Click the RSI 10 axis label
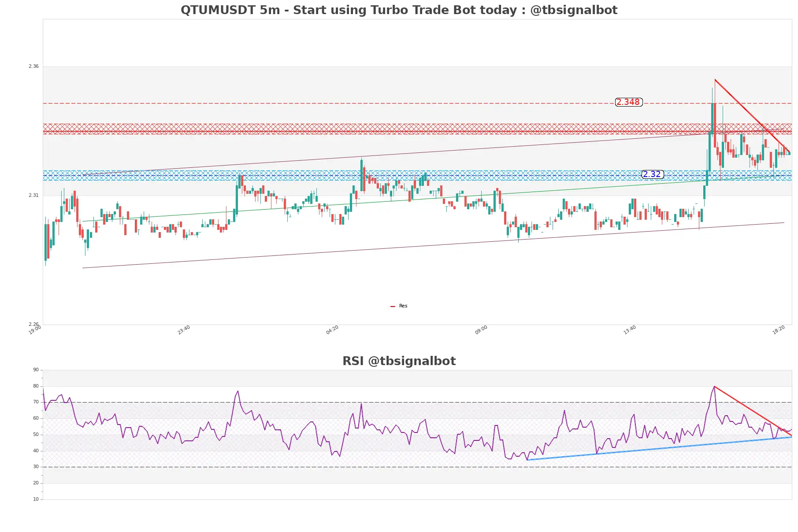This screenshot has width=798, height=532. (x=36, y=499)
